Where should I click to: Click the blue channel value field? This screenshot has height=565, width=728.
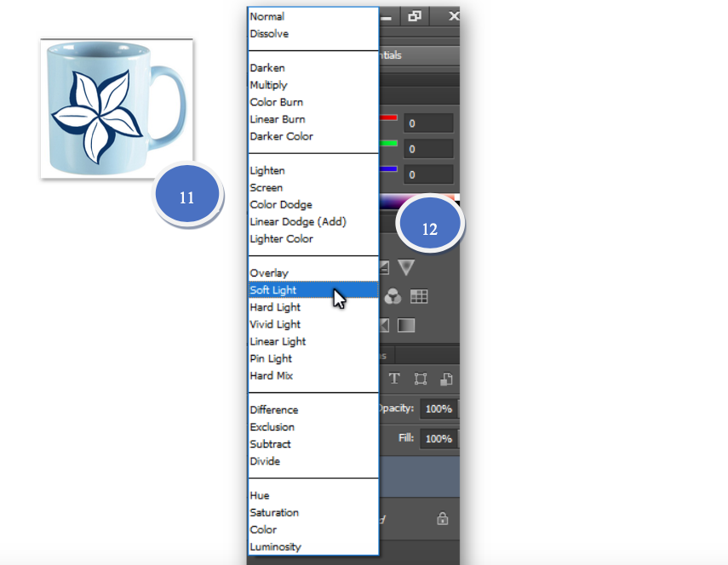tap(427, 174)
